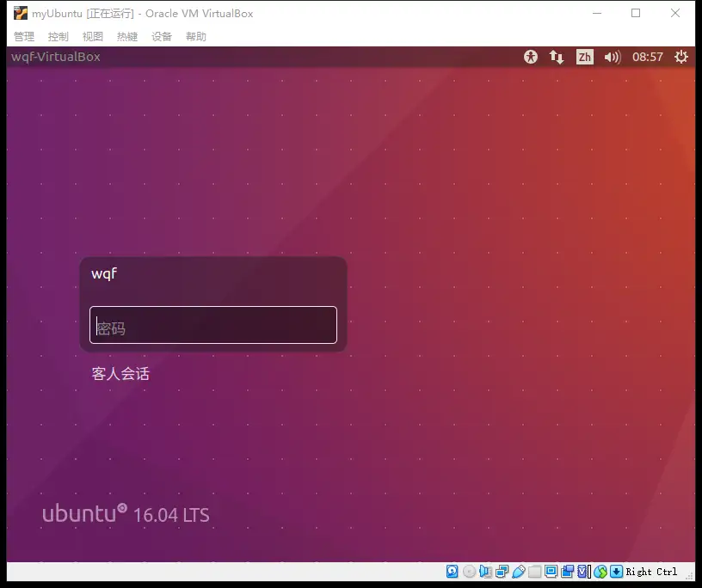
Task: Open the 设备 menu
Action: click(162, 36)
